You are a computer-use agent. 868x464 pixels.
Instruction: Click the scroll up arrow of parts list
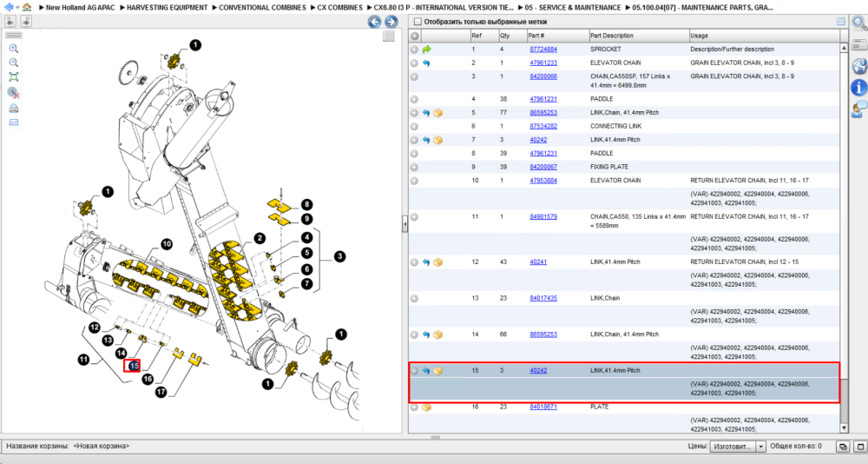click(x=844, y=49)
